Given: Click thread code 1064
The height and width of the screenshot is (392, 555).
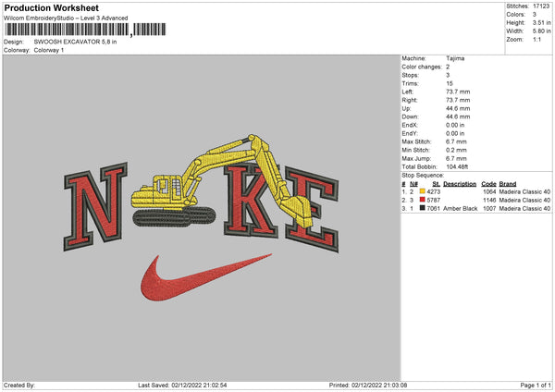Looking at the screenshot, I should 489,191.
